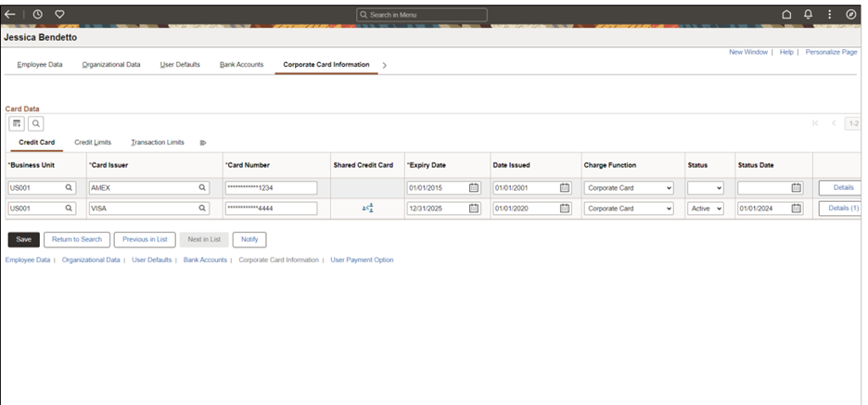Look up Business Unit in AMEX row

[69, 188]
